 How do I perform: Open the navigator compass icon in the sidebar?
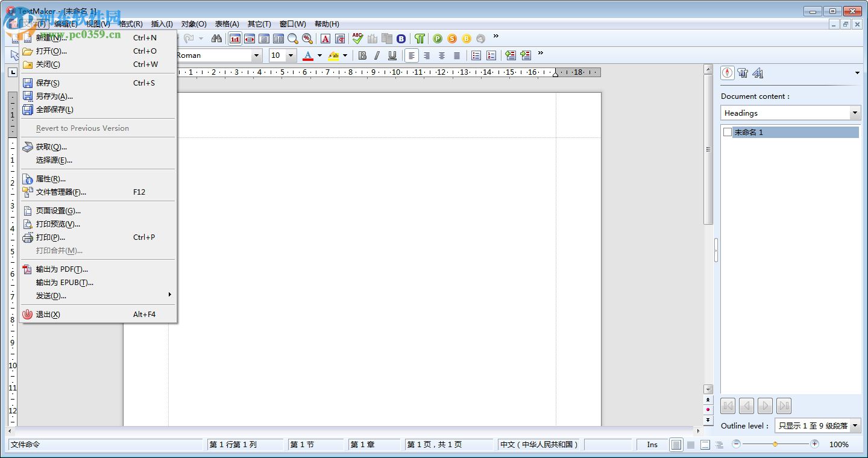coord(728,73)
